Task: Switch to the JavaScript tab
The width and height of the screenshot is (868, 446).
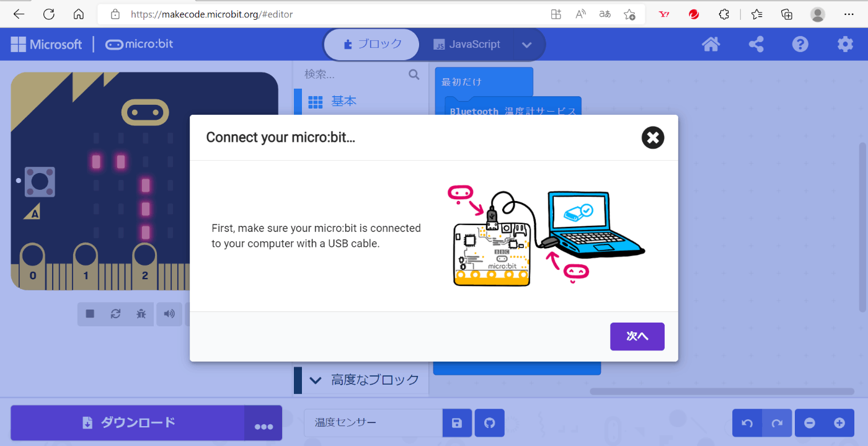Action: click(x=466, y=45)
